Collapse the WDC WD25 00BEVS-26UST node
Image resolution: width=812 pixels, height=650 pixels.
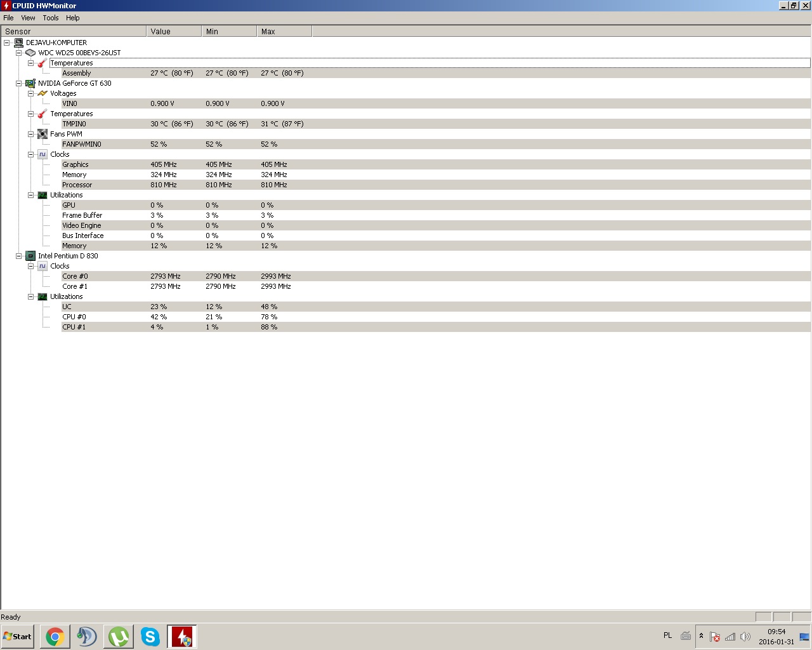pos(19,53)
